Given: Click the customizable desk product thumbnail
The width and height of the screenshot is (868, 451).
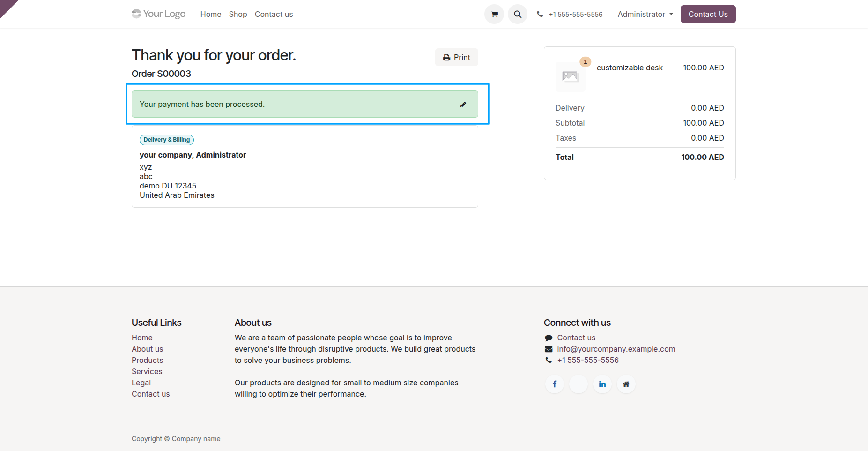Looking at the screenshot, I should 570,76.
